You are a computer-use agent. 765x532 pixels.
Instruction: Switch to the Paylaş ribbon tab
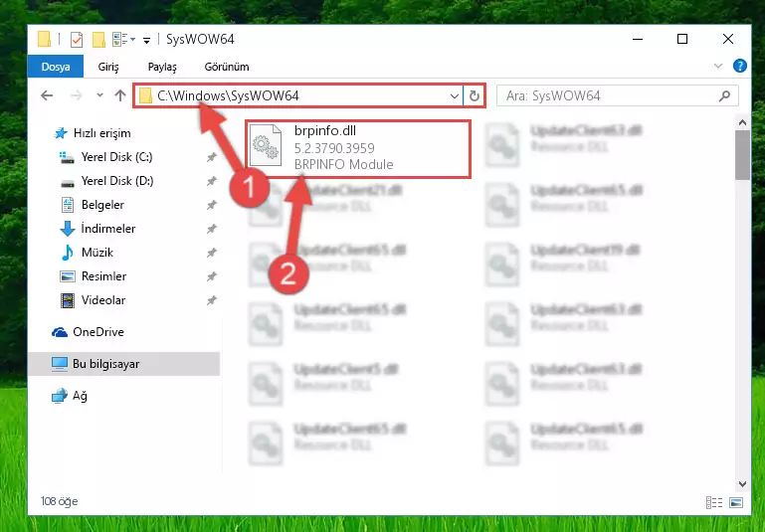[x=162, y=67]
